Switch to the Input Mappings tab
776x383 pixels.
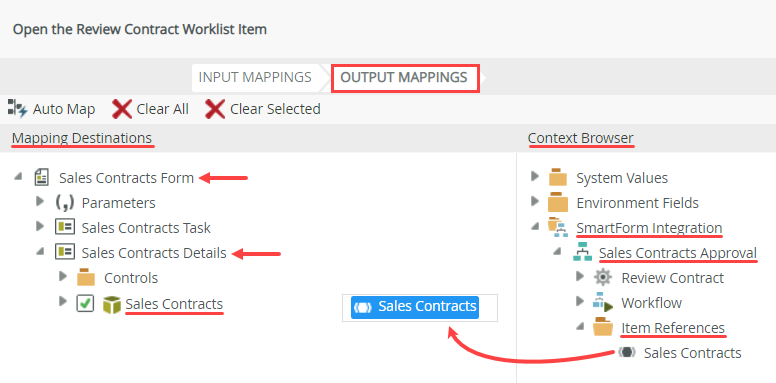coord(255,78)
